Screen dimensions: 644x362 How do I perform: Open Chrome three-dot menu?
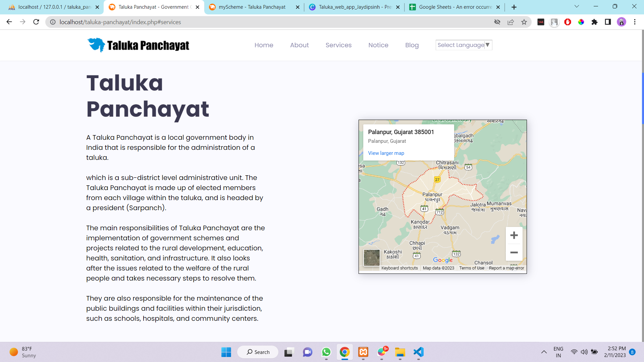635,22
